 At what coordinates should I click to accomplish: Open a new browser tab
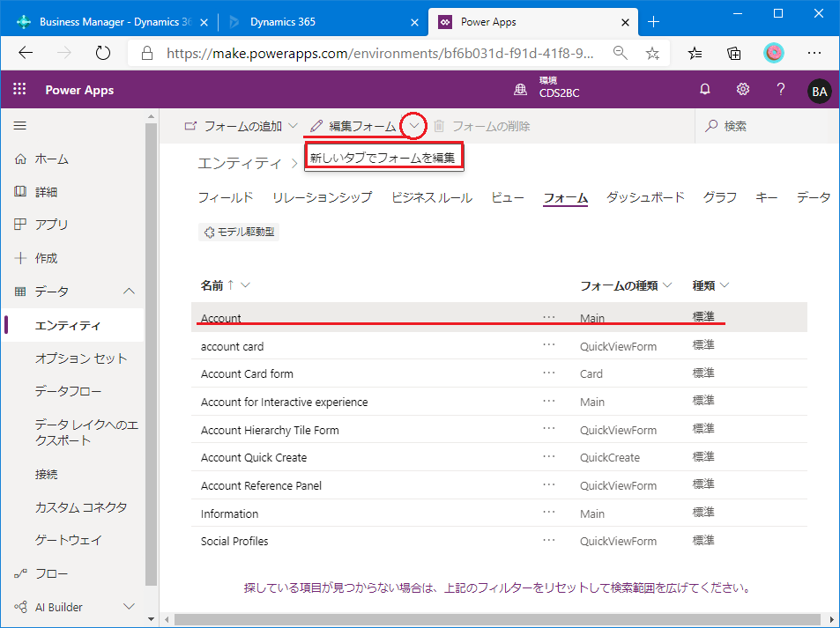[x=653, y=22]
